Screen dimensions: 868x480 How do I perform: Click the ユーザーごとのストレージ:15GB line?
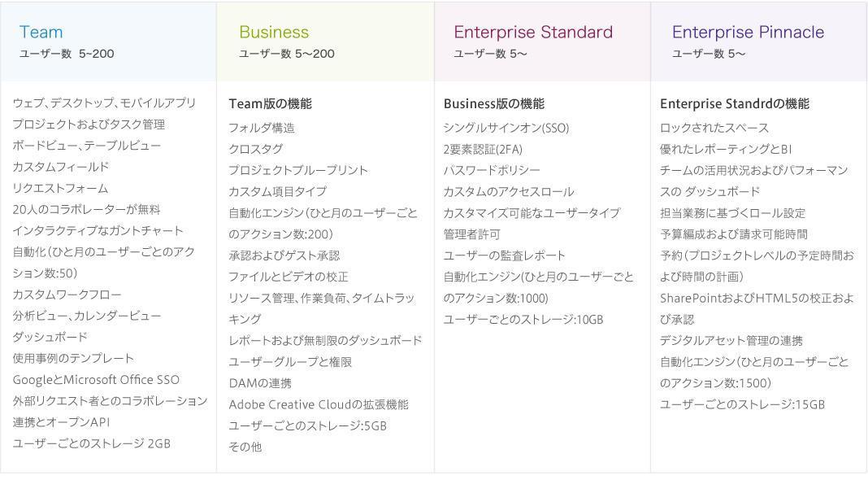(742, 404)
